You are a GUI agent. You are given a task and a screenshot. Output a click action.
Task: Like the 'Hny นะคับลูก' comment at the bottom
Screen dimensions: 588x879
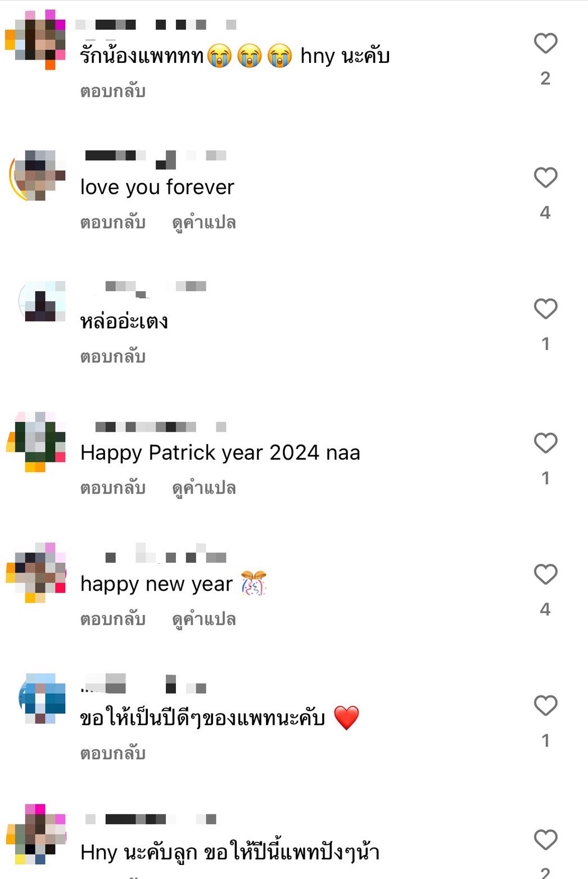[545, 840]
